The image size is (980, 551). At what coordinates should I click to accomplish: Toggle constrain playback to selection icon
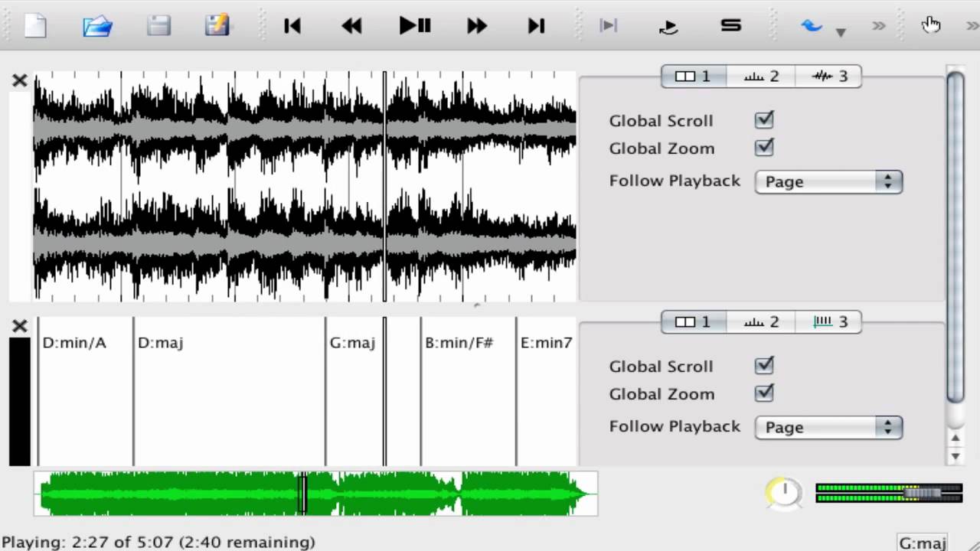point(609,26)
